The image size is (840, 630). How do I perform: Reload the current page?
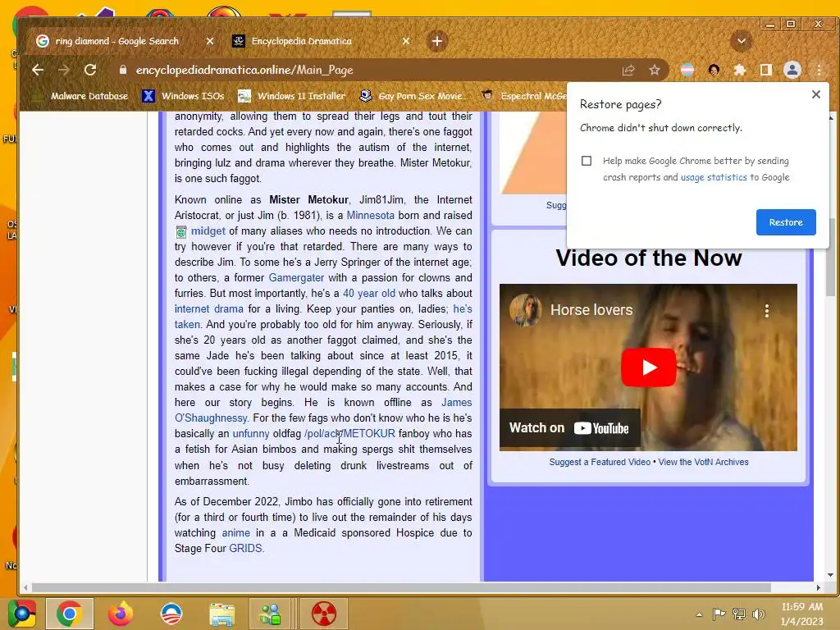click(90, 70)
